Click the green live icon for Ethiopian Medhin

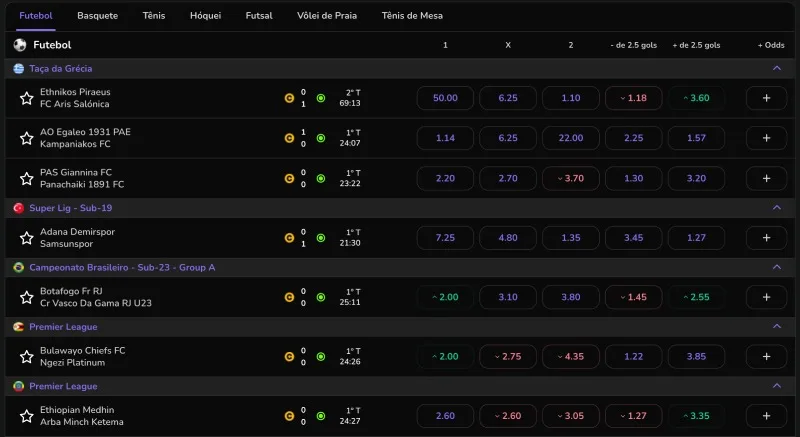321,416
